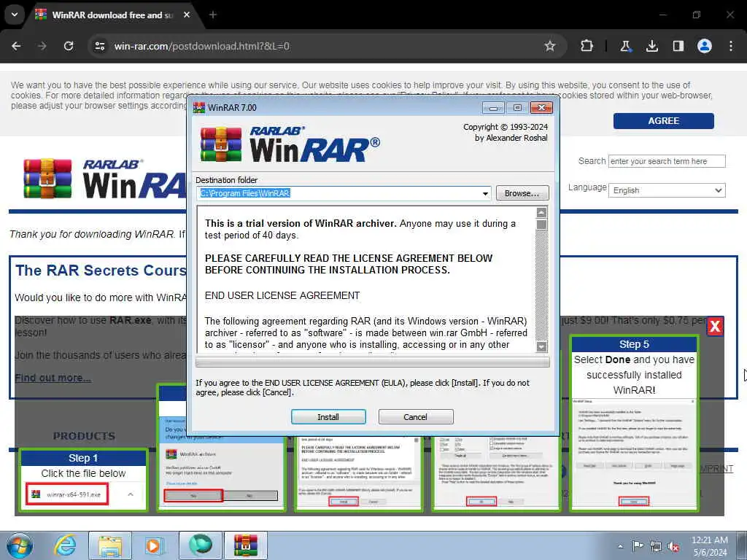This screenshot has height=560, width=747.
Task: Reload the win-rar.com page
Action: 69,46
